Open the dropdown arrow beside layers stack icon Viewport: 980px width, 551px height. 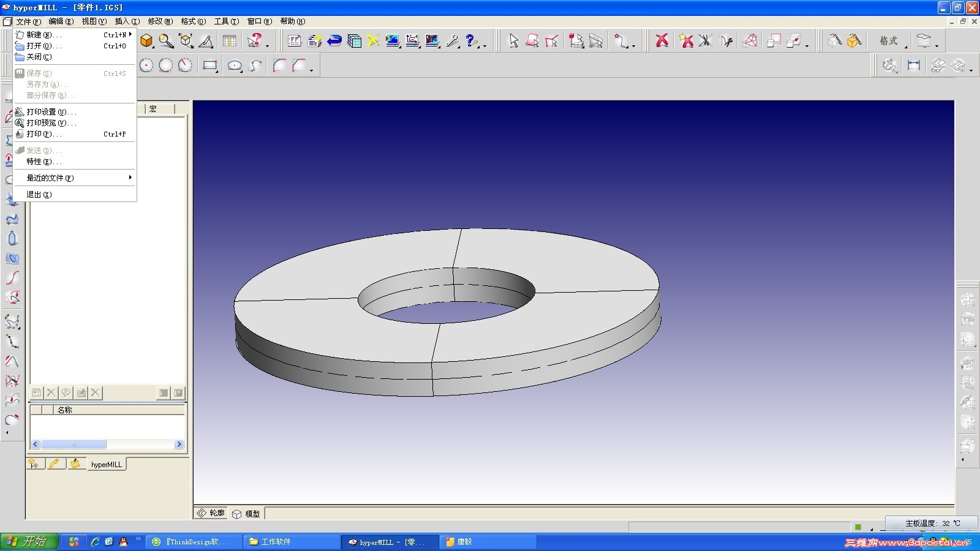(x=937, y=46)
